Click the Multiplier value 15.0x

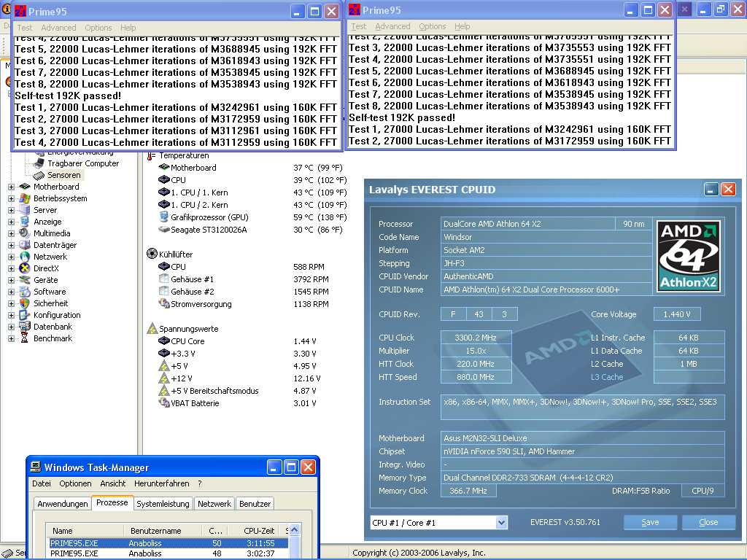(x=476, y=351)
